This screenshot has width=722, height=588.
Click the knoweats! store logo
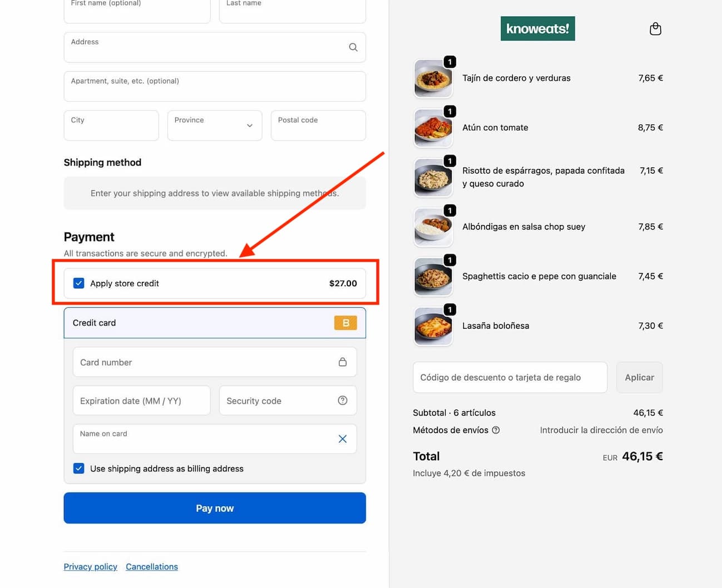tap(537, 28)
